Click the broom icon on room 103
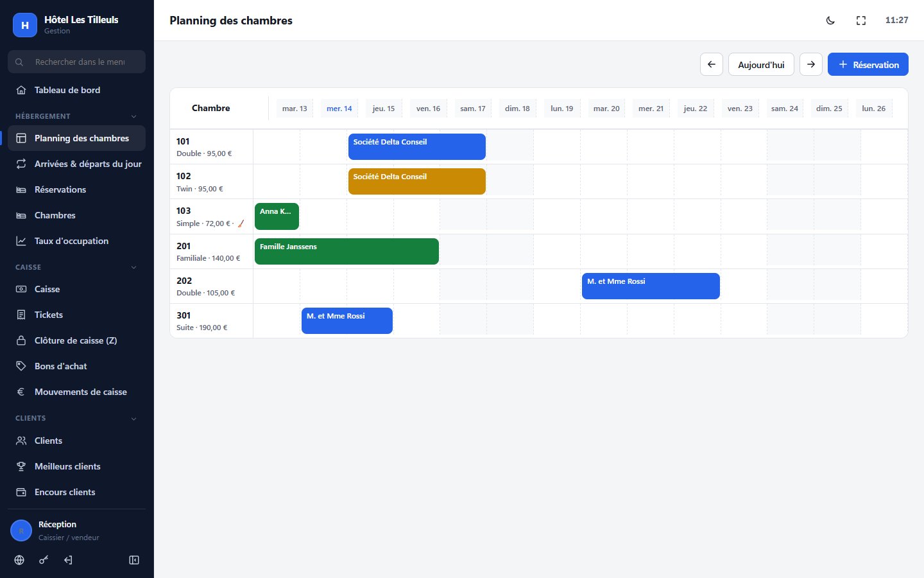 click(x=241, y=223)
